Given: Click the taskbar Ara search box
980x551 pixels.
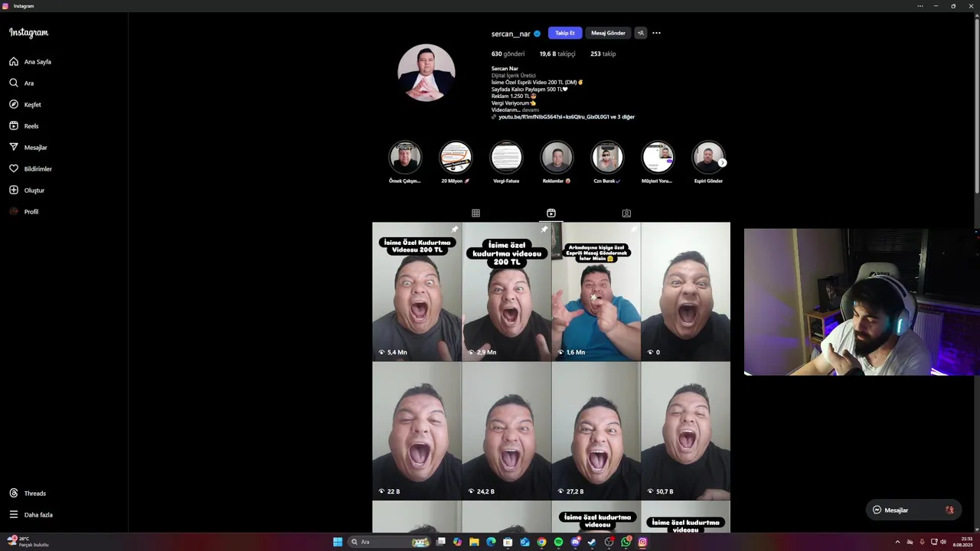Looking at the screenshot, I should click(x=390, y=542).
